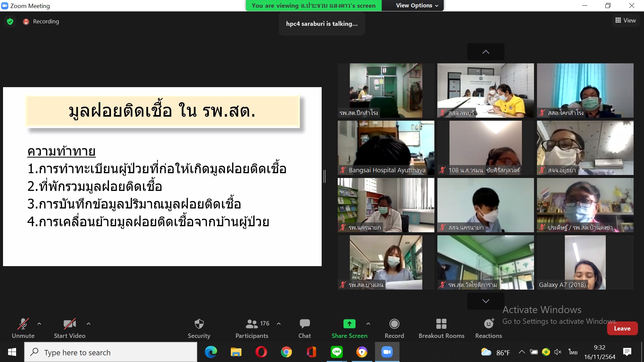
Task: Click the shared screen divider handle
Action: tap(324, 176)
